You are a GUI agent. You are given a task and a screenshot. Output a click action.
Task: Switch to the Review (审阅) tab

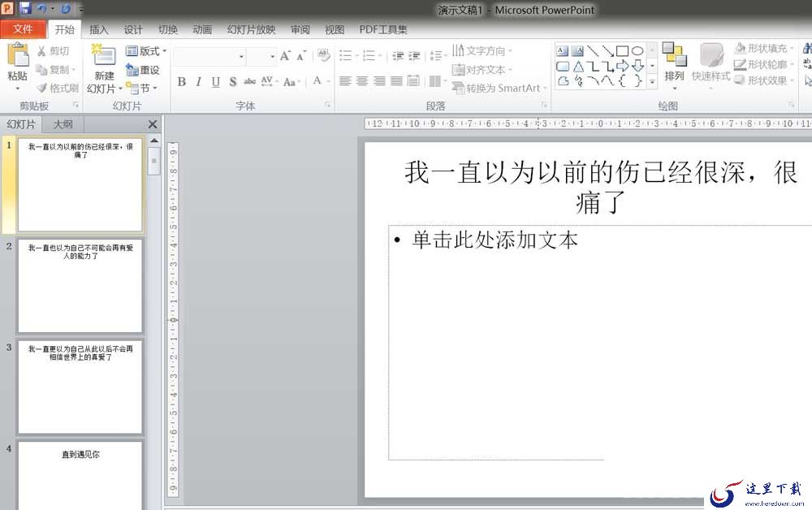click(300, 30)
